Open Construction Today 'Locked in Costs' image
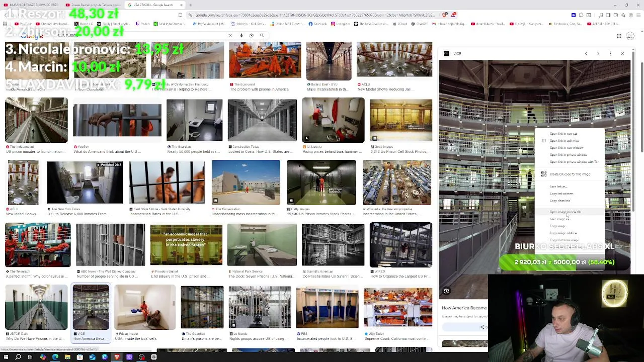This screenshot has width=644, height=362. click(262, 121)
